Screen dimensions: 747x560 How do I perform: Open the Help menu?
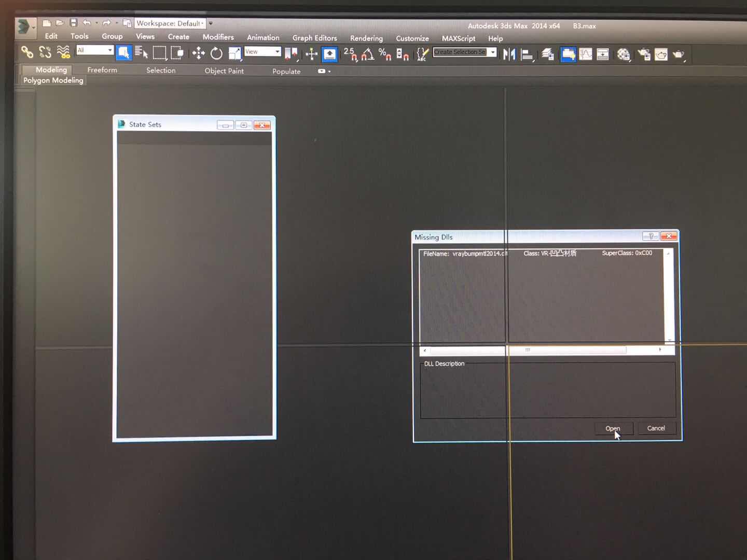click(495, 38)
